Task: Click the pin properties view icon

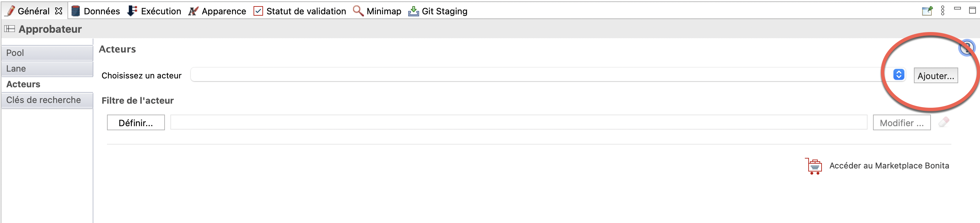Action: (927, 11)
